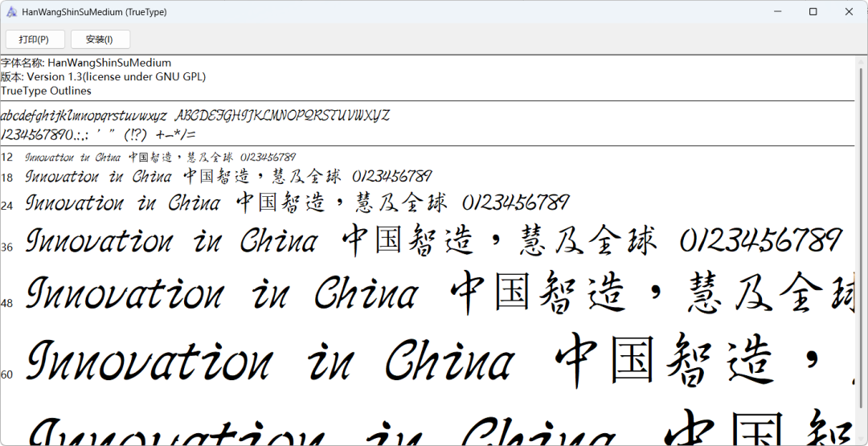The width and height of the screenshot is (868, 446).
Task: Click the window title HanWangShinSuMedium (TrueType)
Action: click(94, 11)
